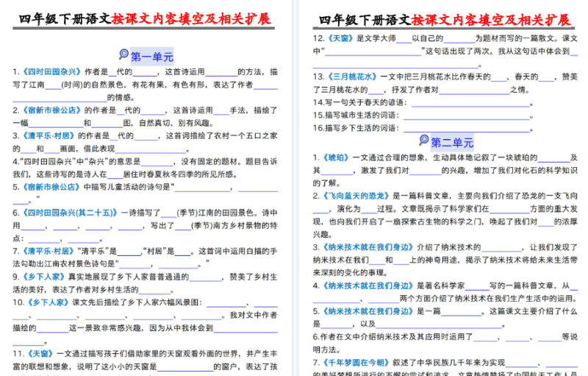
Task: Click 《四时田园杂兴》 in item 1
Action: pyautogui.click(x=51, y=71)
